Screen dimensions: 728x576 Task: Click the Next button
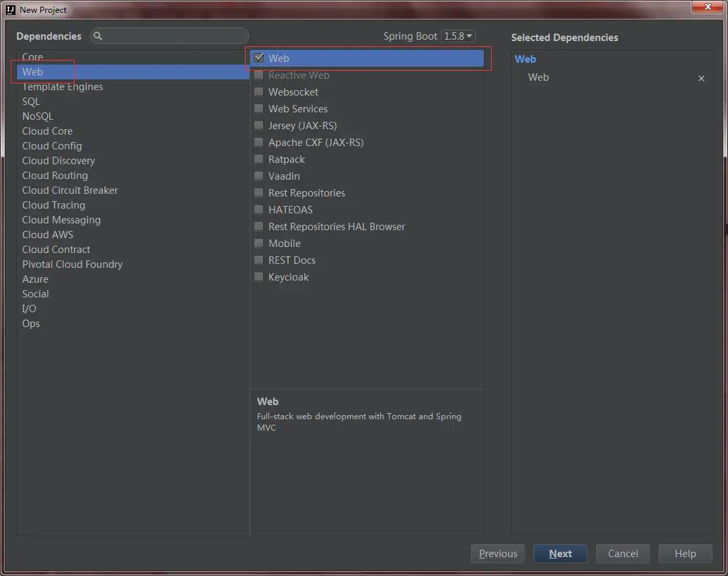pos(560,554)
